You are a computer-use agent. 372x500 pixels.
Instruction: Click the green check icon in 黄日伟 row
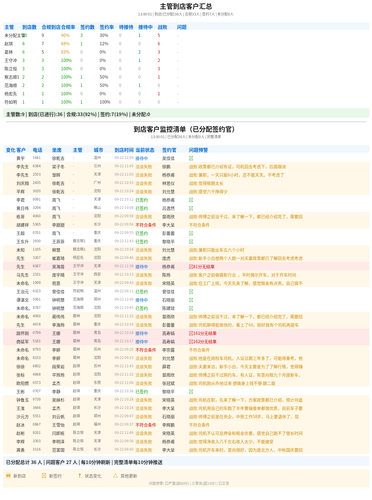pos(191,208)
